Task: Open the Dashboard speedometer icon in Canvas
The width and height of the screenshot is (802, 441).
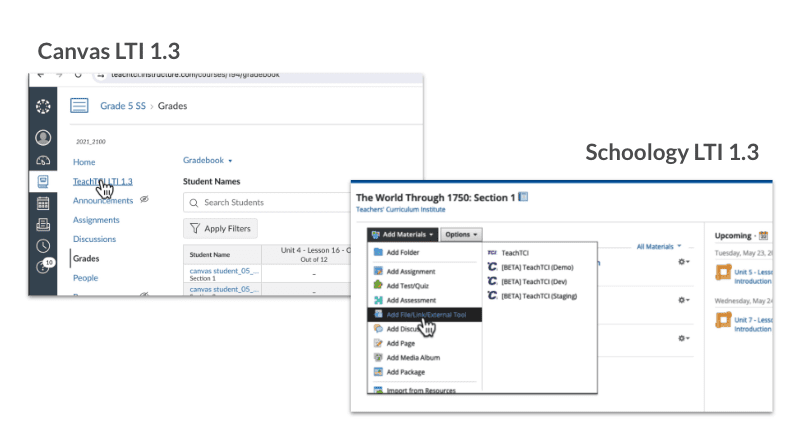Action: coord(43,161)
